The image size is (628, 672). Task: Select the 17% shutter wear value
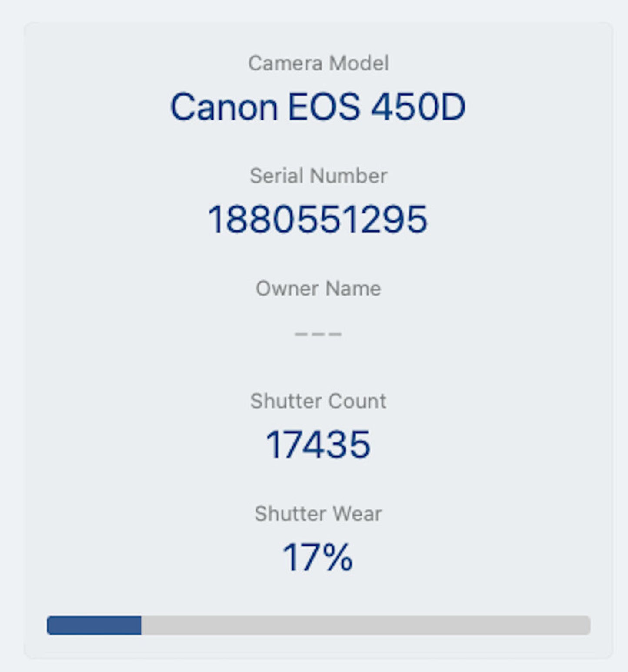[318, 557]
